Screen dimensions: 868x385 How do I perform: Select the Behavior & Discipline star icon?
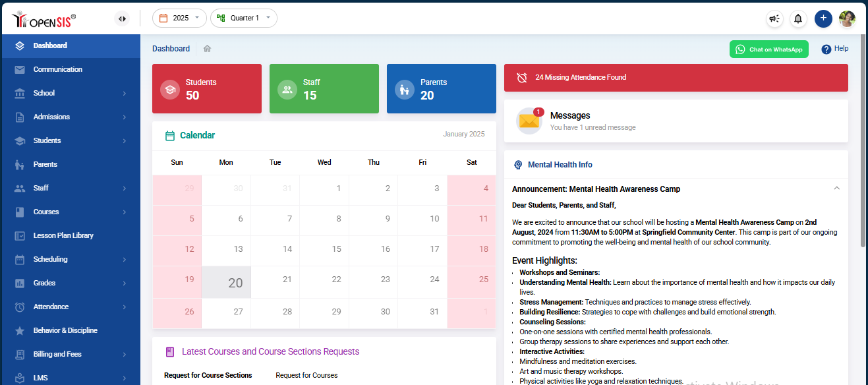[19, 330]
